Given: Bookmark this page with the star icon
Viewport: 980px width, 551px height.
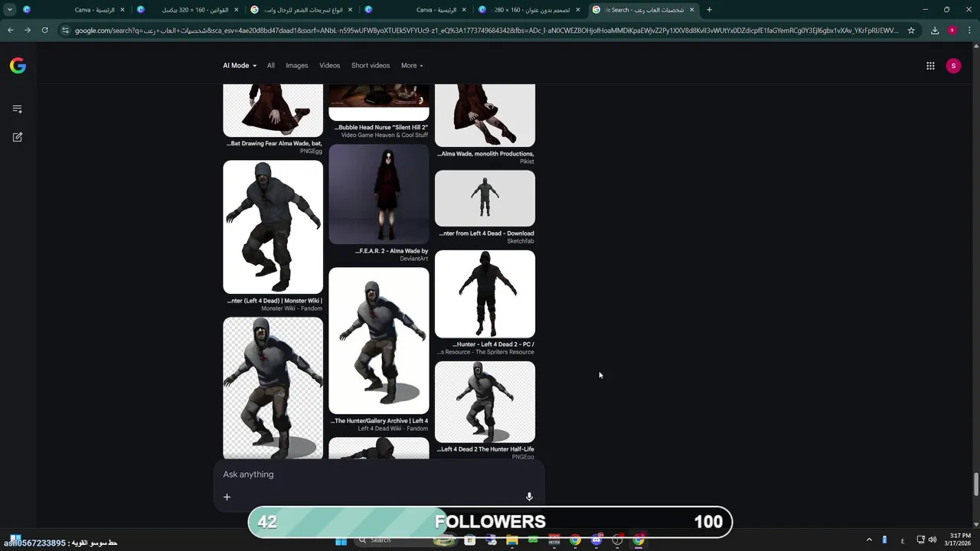Looking at the screenshot, I should coord(911,31).
